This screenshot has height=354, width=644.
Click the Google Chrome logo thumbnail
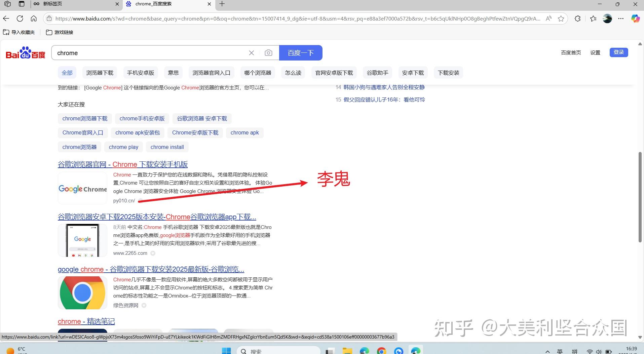(82, 188)
